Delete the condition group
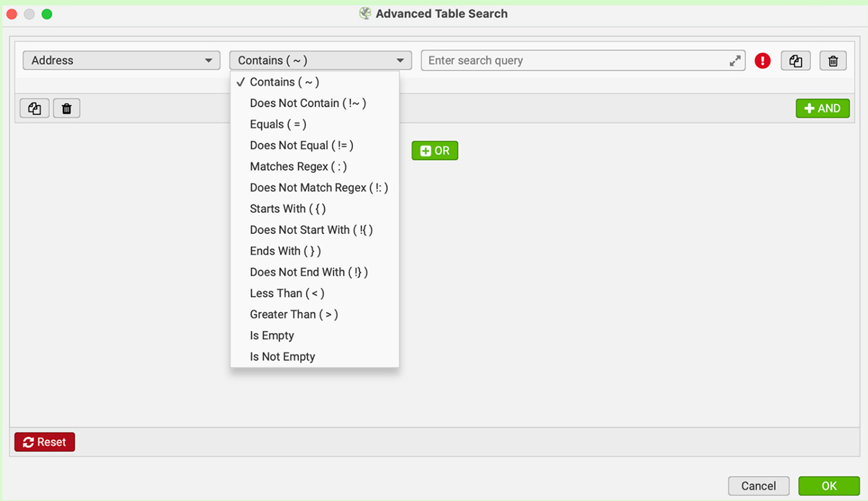 67,109
